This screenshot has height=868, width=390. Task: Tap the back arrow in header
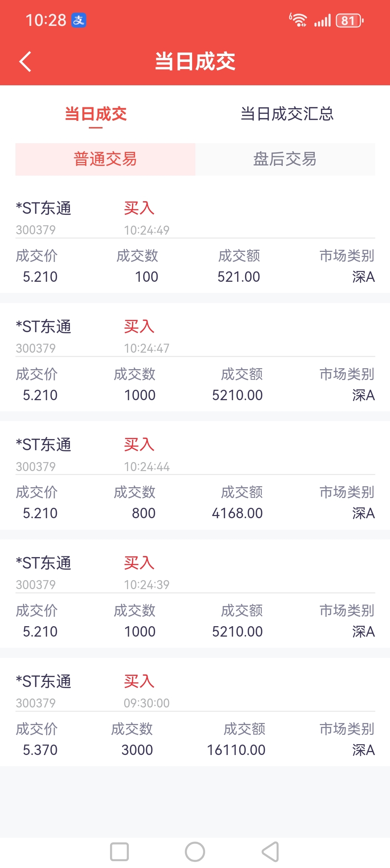[25, 62]
